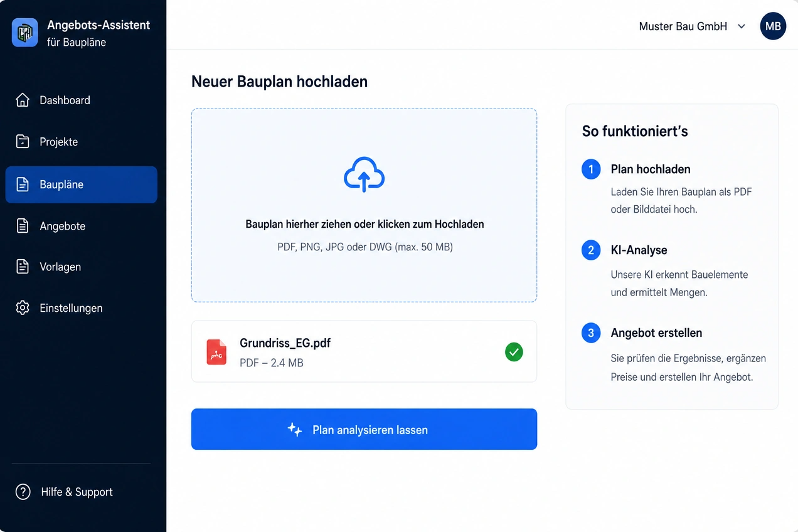Click the green checkmark for Grundriss_EG.pdf

pos(514,352)
